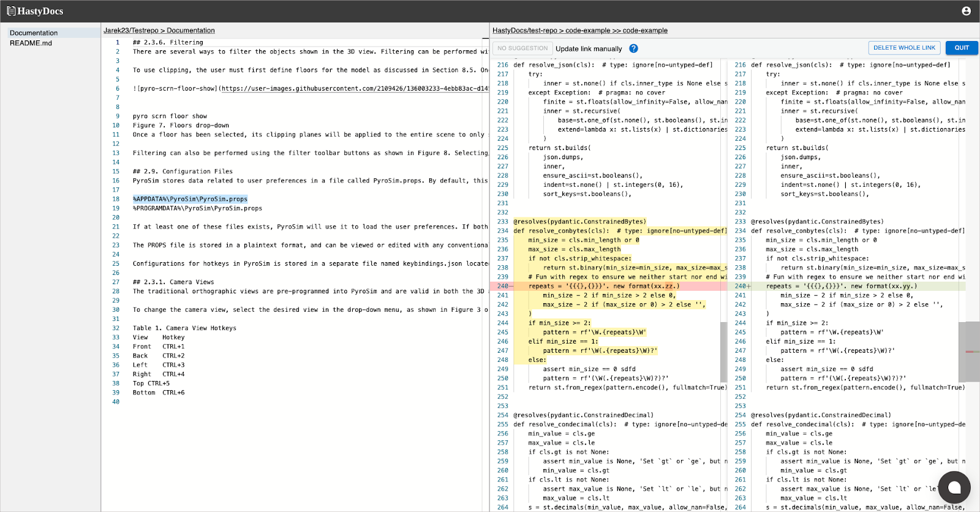
Task: Click the DELETE WHOLE LINK button
Action: tap(904, 48)
